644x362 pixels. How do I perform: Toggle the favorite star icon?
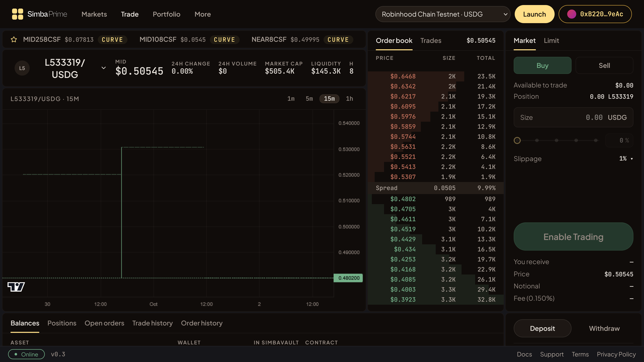[x=14, y=40]
